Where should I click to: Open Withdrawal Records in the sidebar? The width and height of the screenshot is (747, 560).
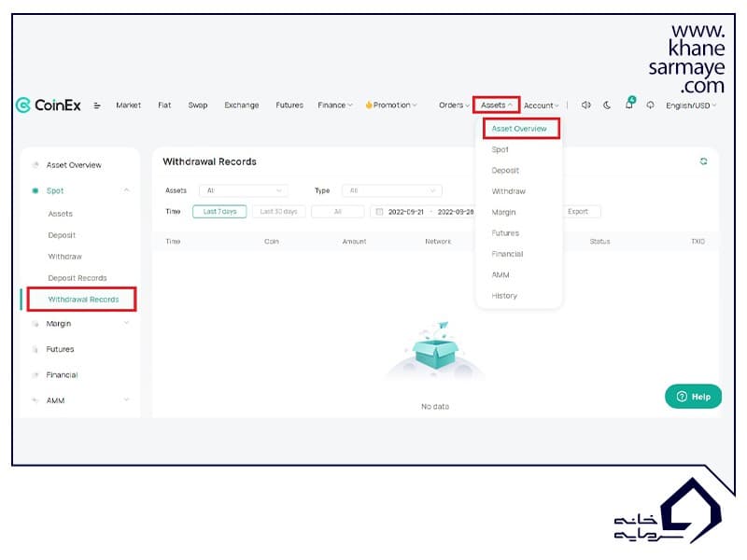82,300
